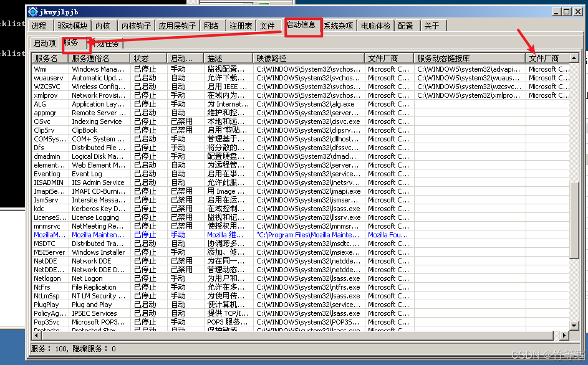Open the 电脑体检 tab
Image resolution: width=588 pixels, height=365 pixels.
click(376, 26)
